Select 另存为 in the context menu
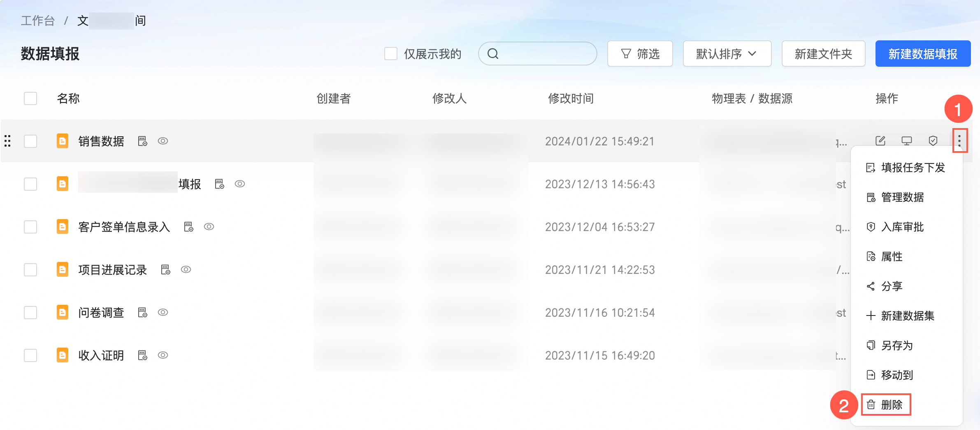This screenshot has height=430, width=980. click(x=906, y=346)
